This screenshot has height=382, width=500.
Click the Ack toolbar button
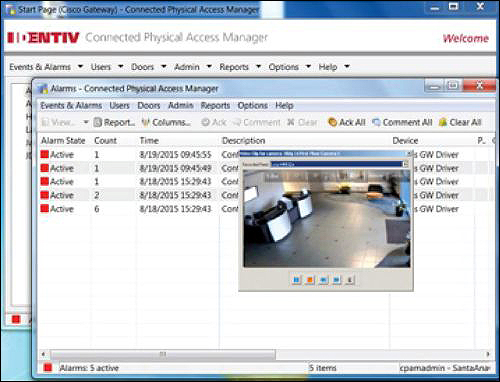pyautogui.click(x=214, y=123)
